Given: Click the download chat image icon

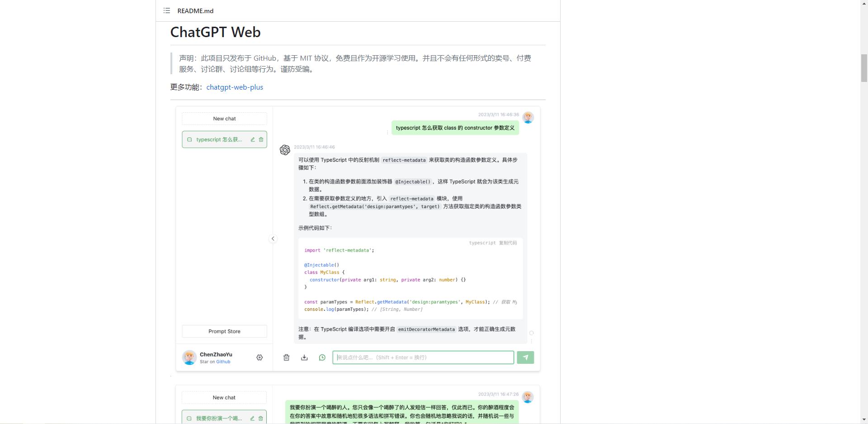Looking at the screenshot, I should click(304, 357).
